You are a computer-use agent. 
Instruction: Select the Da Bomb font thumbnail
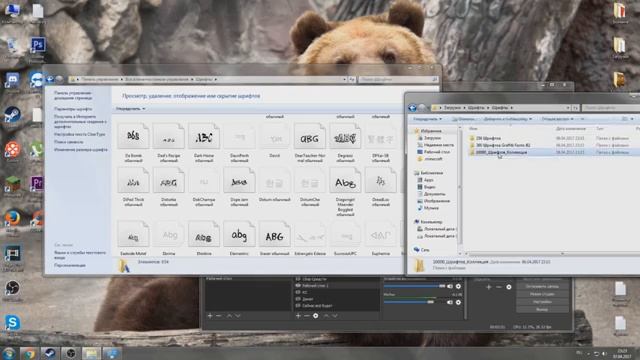(x=133, y=136)
